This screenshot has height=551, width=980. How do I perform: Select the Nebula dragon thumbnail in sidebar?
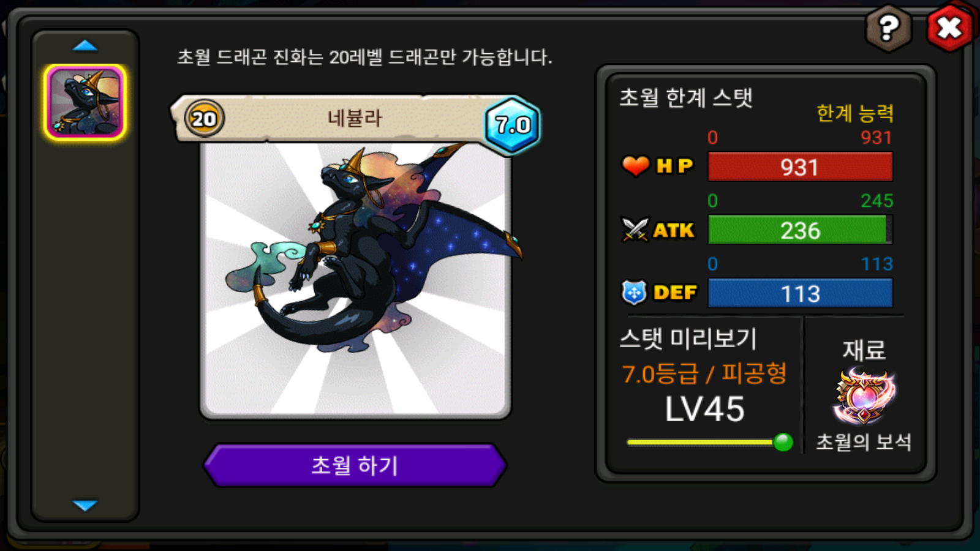pos(85,102)
